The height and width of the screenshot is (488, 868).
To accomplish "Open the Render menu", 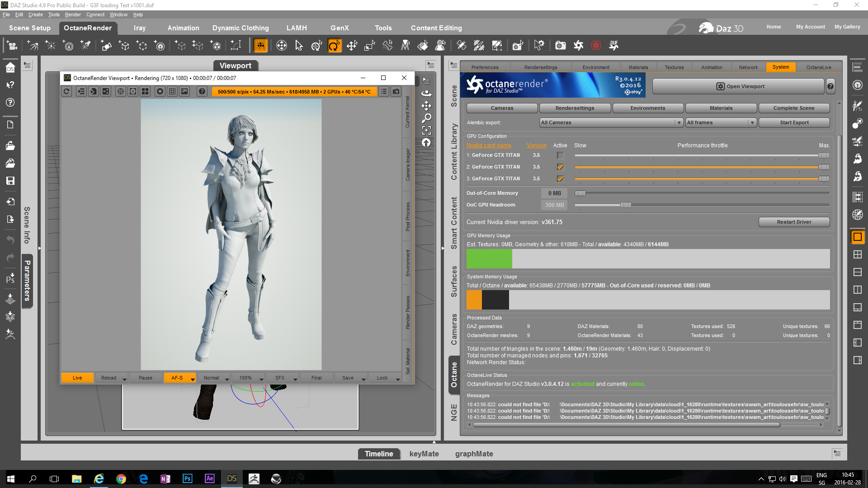I will click(x=72, y=14).
